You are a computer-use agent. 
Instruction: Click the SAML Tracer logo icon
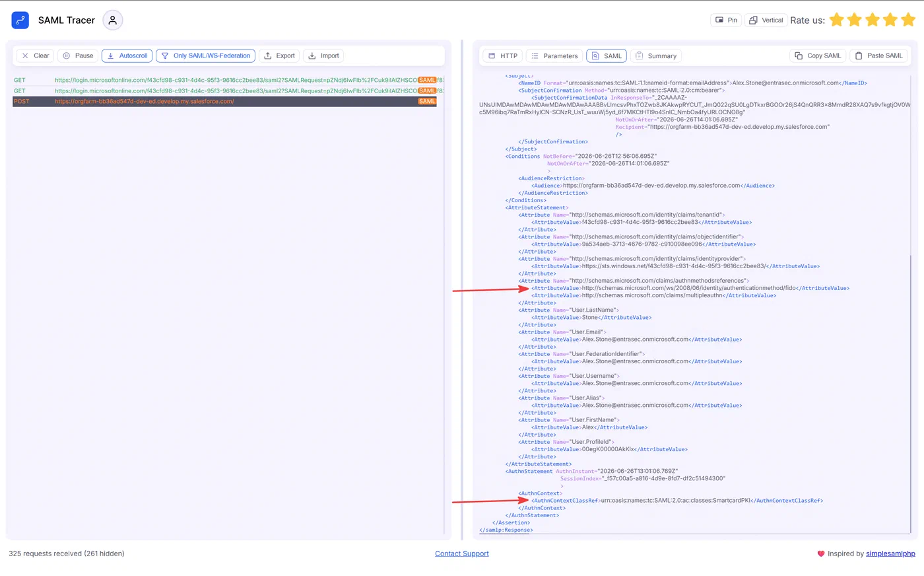[x=20, y=20]
